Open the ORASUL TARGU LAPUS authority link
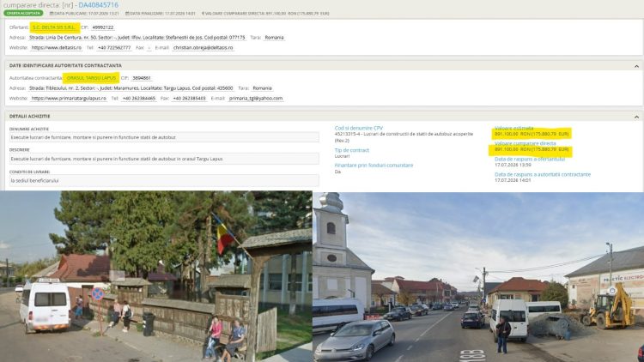Image resolution: width=644 pixels, height=362 pixels. pos(91,78)
